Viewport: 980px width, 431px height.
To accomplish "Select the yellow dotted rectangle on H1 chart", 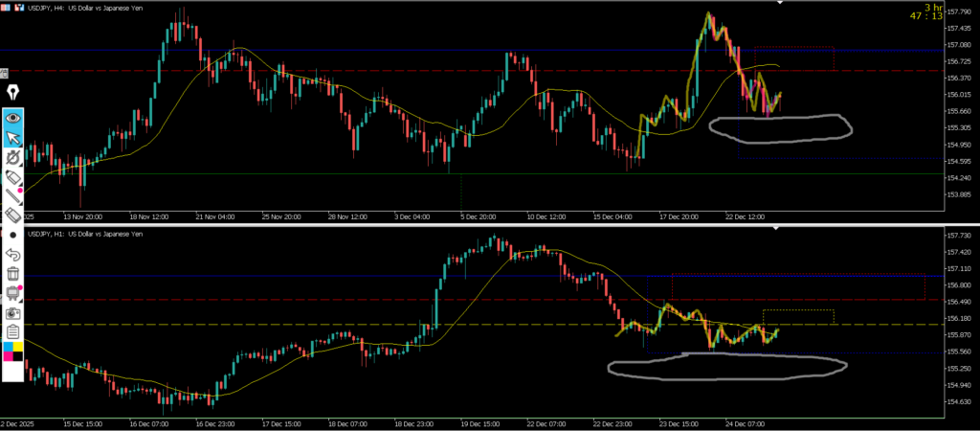I will [798, 316].
